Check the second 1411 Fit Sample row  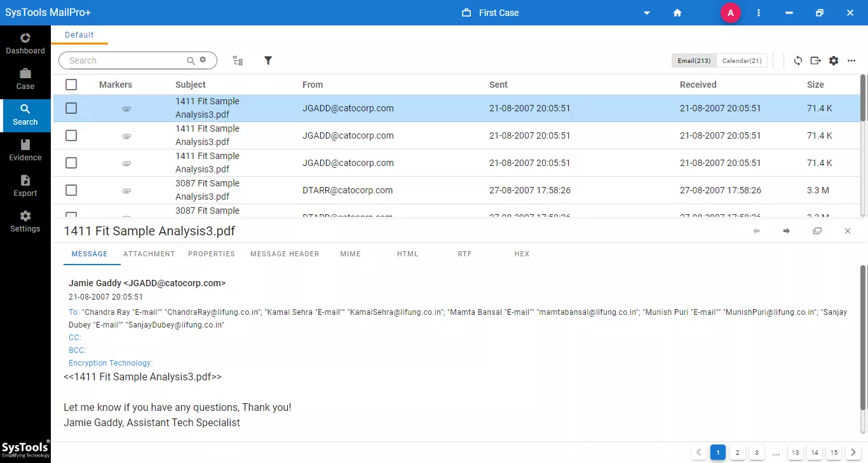(x=71, y=135)
